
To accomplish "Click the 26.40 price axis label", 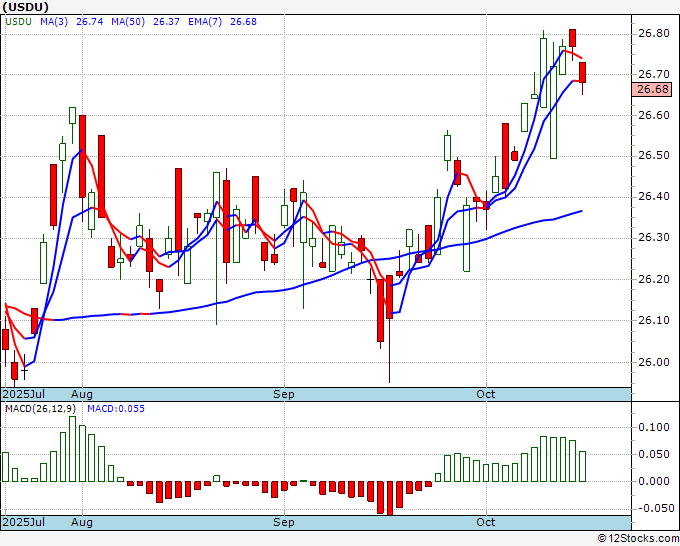I will 654,197.
